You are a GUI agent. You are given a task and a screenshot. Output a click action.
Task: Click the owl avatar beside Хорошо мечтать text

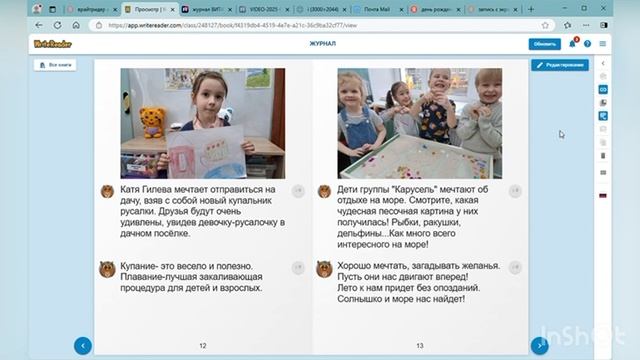[324, 269]
